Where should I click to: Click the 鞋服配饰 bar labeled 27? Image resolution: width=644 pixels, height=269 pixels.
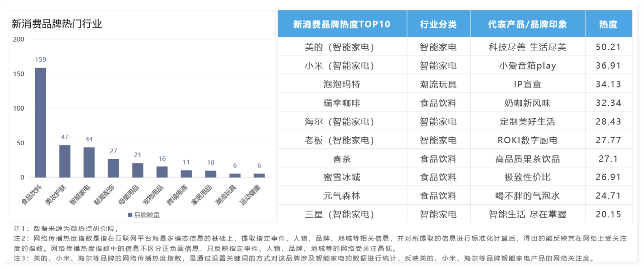pyautogui.click(x=113, y=168)
